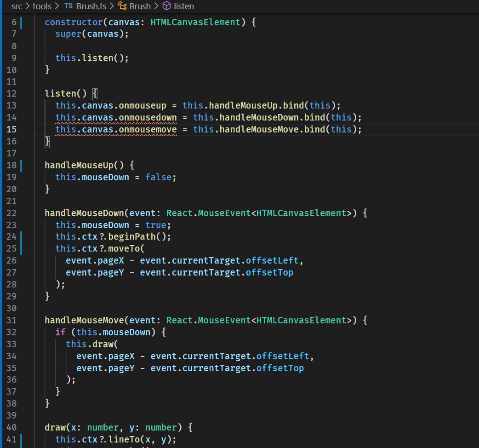This screenshot has width=479, height=448.
Task: Open the src breadcrumb folder
Action: (17, 6)
